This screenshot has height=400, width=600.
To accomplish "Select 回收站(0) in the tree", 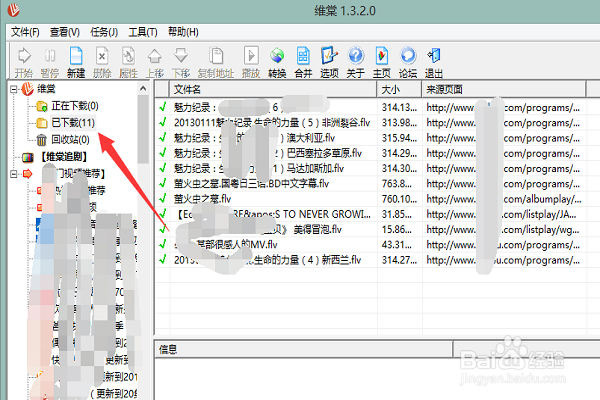I will 70,139.
